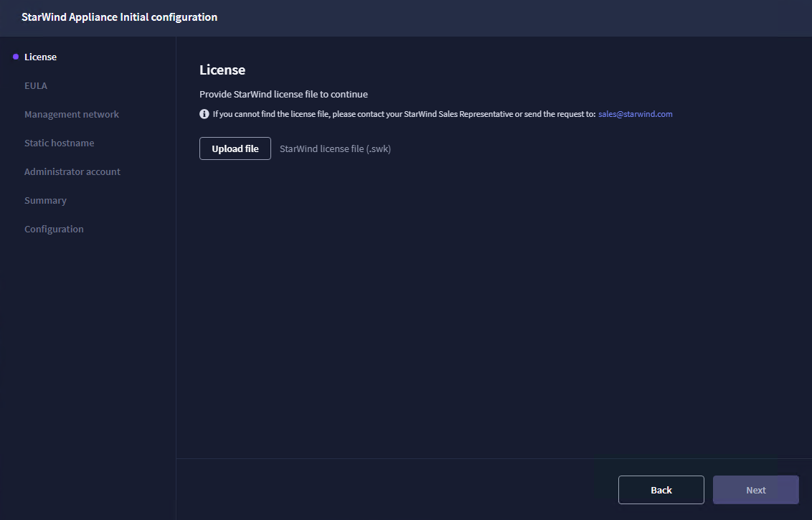Viewport: 812px width, 520px height.
Task: Open the Administrator account step
Action: (72, 171)
